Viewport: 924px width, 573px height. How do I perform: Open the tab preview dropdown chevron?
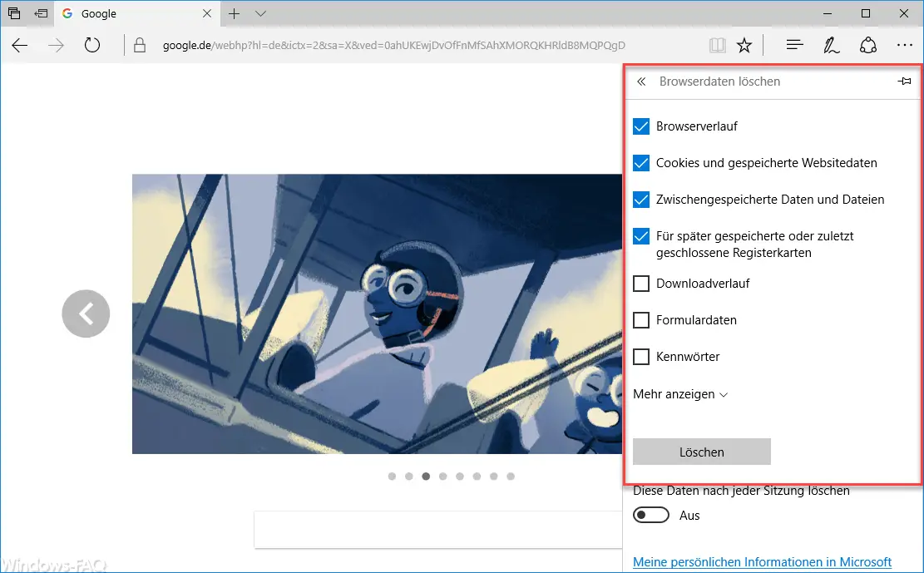pyautogui.click(x=260, y=13)
